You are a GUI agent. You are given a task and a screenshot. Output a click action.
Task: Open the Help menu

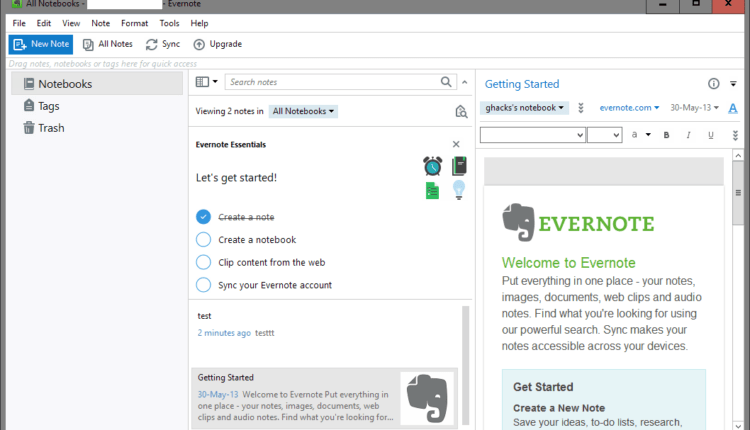199,23
